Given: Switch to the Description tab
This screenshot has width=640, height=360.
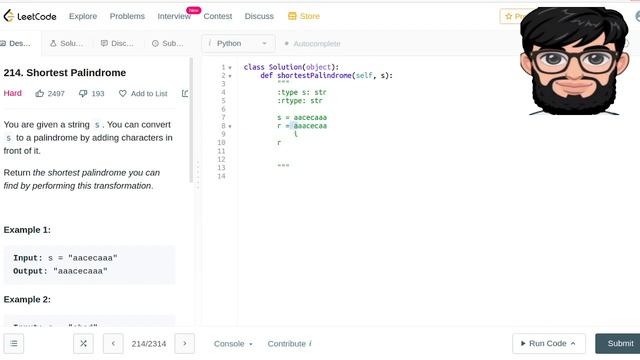Looking at the screenshot, I should pyautogui.click(x=16, y=43).
